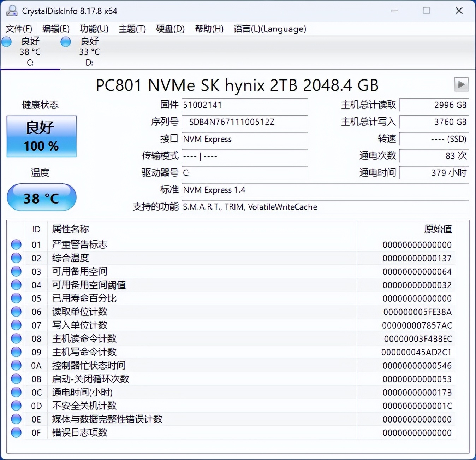The height and width of the screenshot is (460, 476).
Task: Click blue status orb for attribute 01
Action: [x=16, y=244]
